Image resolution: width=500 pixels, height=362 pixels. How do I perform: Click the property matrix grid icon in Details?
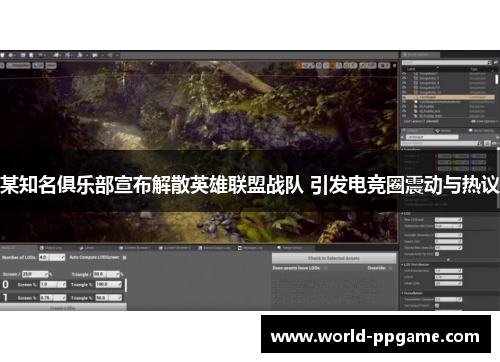pyautogui.click(x=487, y=143)
